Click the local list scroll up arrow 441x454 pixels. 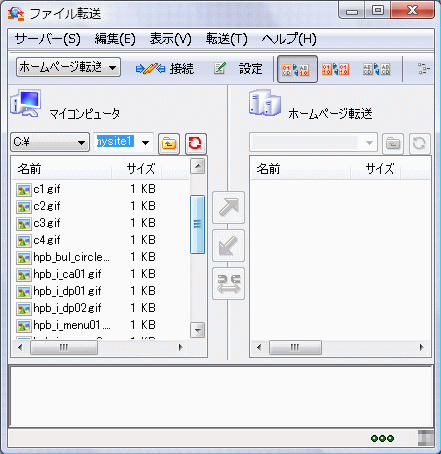(x=198, y=166)
